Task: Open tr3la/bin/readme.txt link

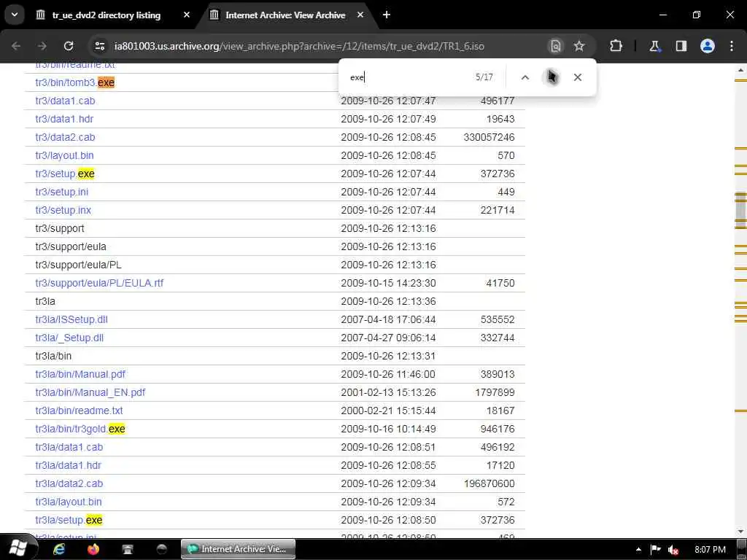Action: (x=79, y=411)
